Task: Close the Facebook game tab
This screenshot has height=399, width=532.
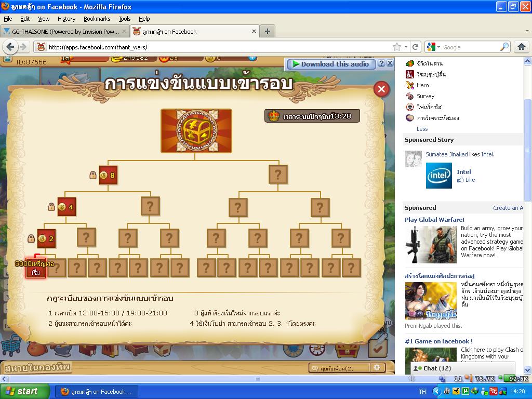Action: (x=254, y=31)
